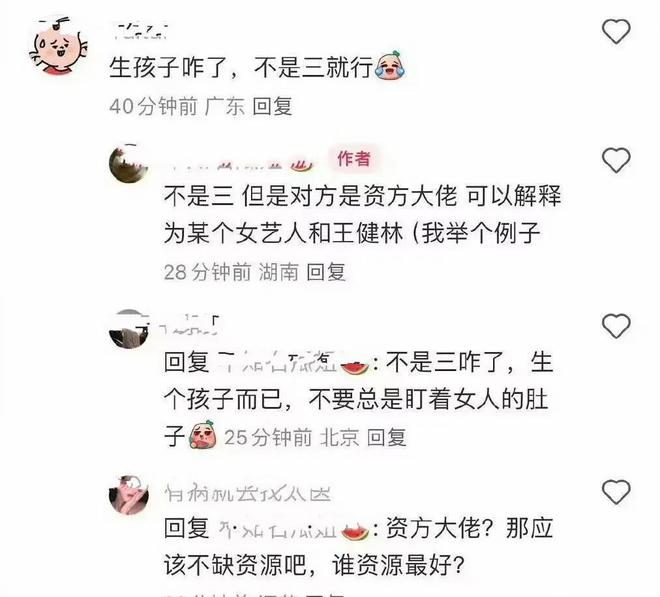Reply to the author's Hunan comment
660x597 pixels.
326,272
